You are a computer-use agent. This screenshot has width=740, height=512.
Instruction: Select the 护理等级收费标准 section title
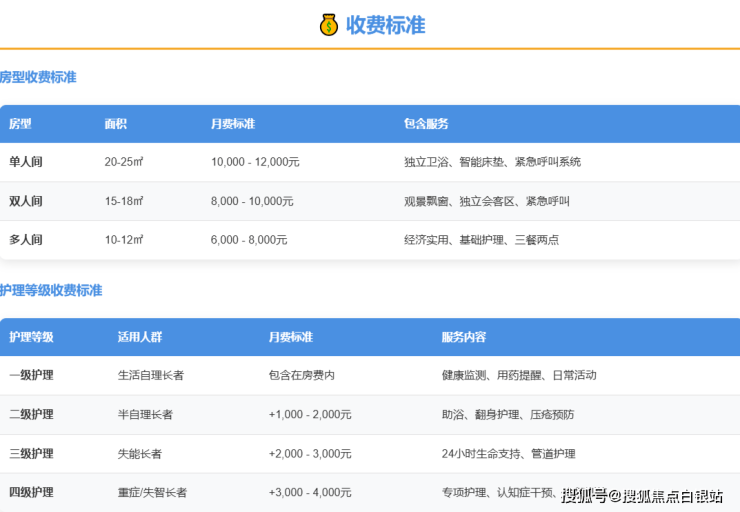[51, 290]
